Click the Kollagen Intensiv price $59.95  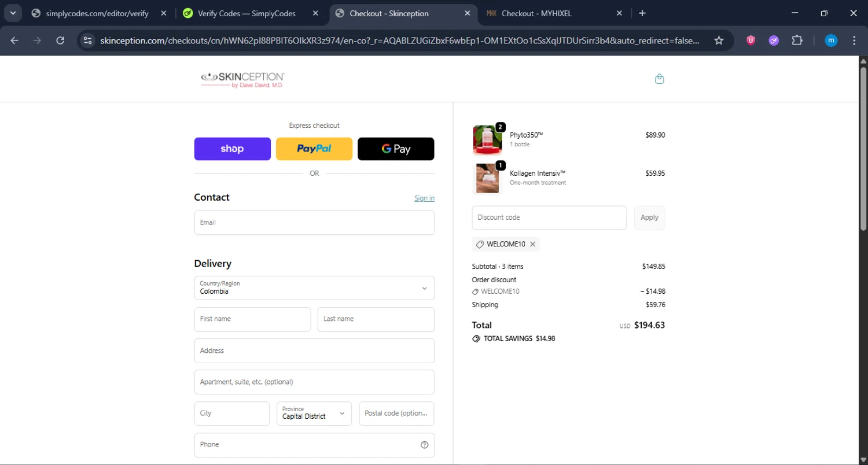655,173
